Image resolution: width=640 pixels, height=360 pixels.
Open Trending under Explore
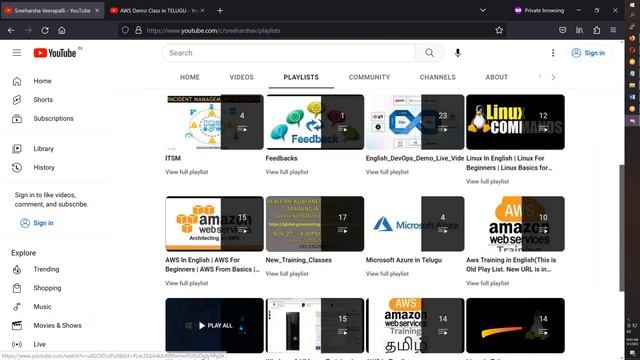[46, 269]
